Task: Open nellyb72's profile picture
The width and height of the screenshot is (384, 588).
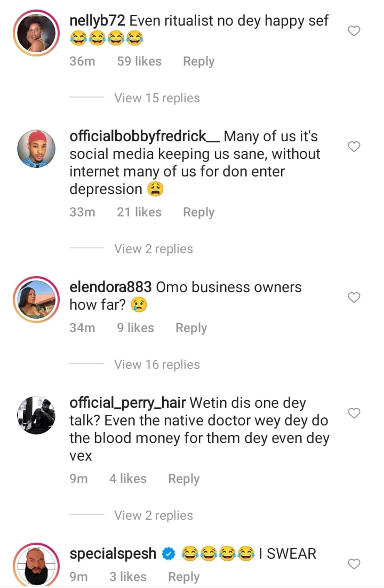Action: tap(37, 33)
